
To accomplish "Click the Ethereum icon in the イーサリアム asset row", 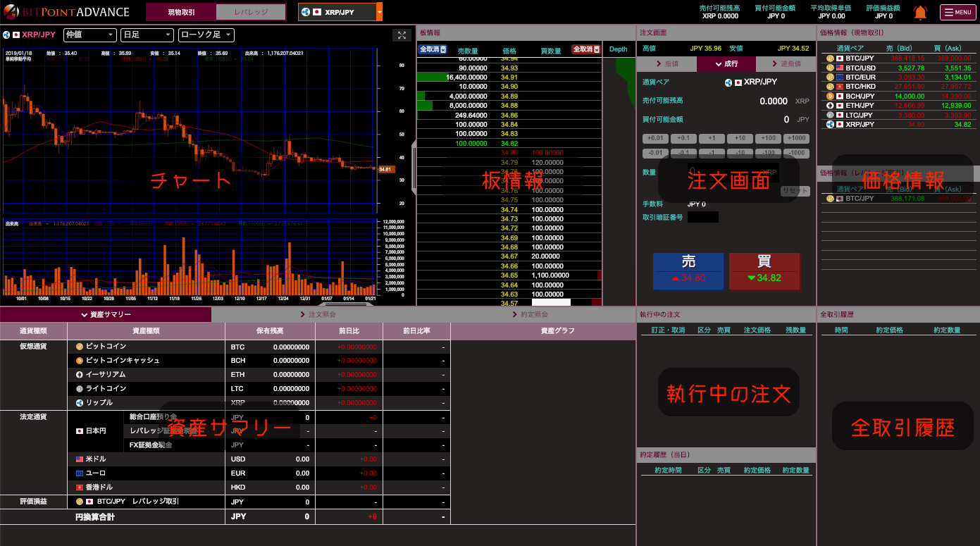I will click(x=80, y=375).
